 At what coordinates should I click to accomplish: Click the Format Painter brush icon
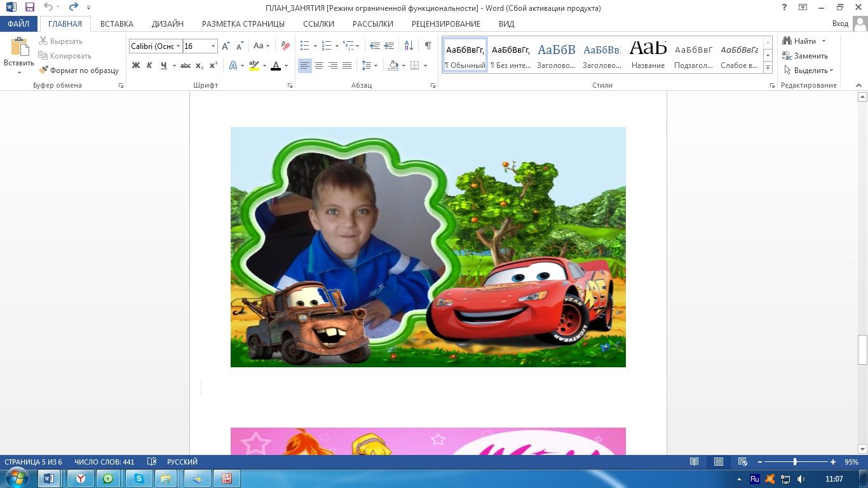pos(43,71)
